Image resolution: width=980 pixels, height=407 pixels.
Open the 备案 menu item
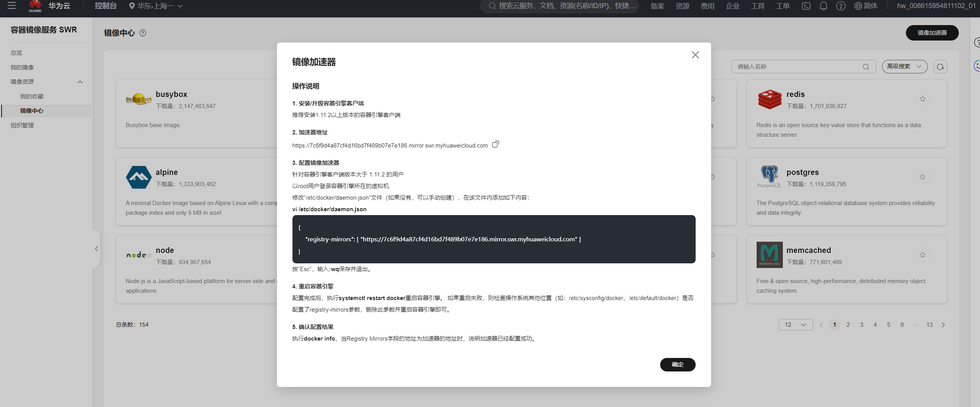pos(657,6)
